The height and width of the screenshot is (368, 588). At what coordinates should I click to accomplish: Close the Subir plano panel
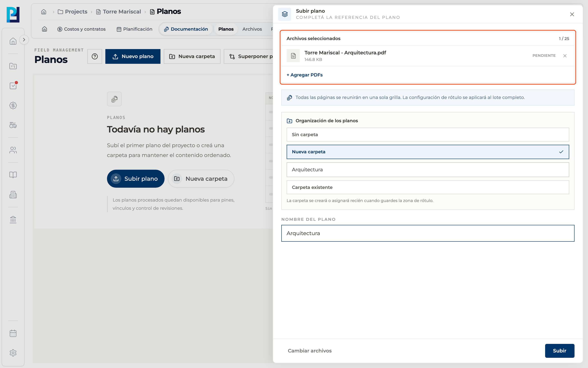572,14
